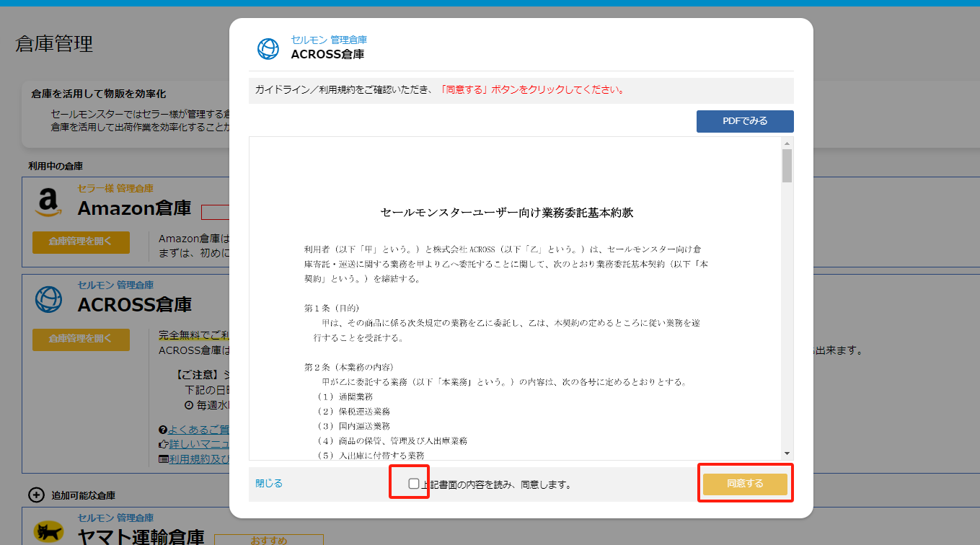Click the plus icon beside 追加可能な倉庫
Viewport: 980px width, 545px height.
pos(36,495)
